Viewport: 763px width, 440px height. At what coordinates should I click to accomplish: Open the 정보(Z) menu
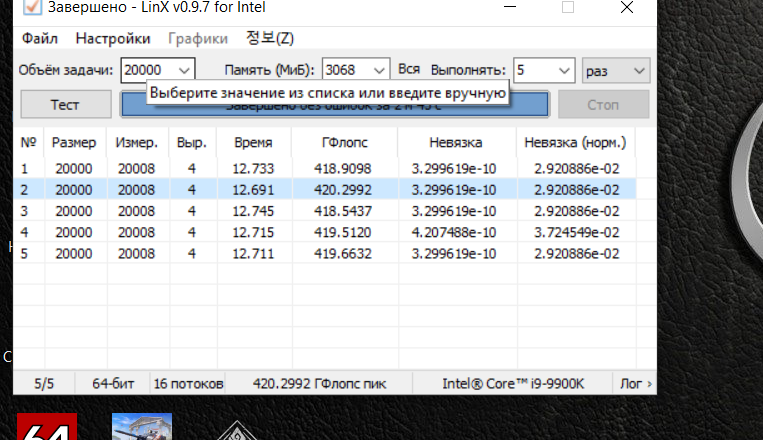pyautogui.click(x=270, y=38)
